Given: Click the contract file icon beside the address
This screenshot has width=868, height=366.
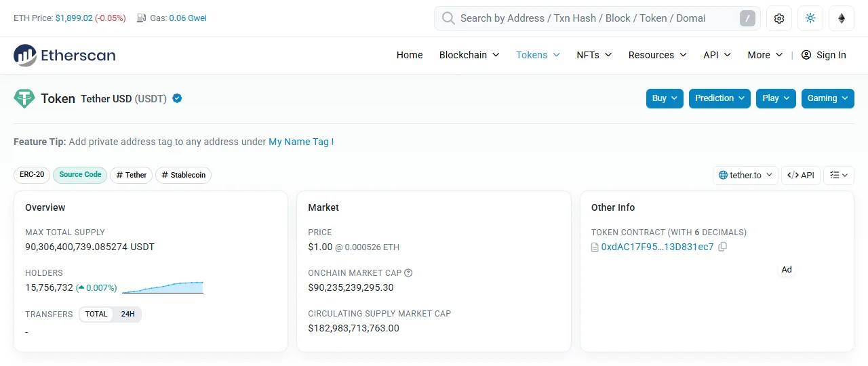Looking at the screenshot, I should (595, 247).
